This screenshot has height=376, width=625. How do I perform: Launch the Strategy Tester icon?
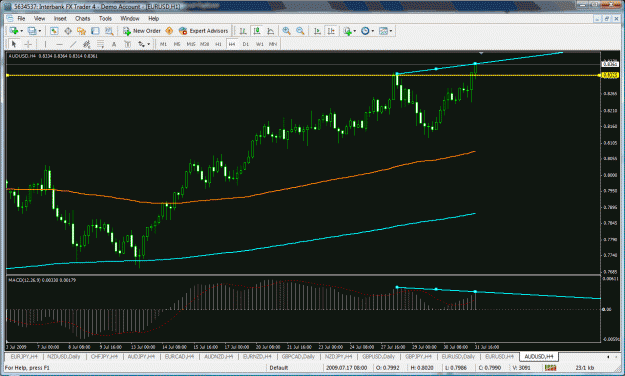(109, 31)
